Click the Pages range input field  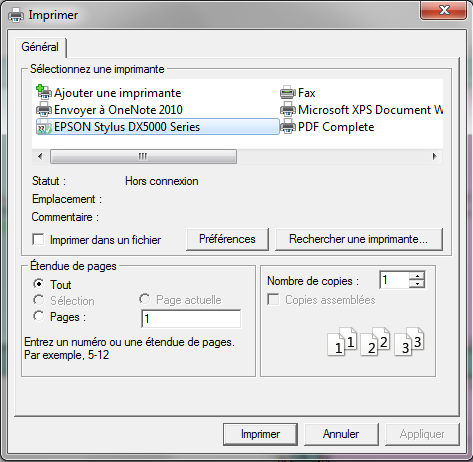[191, 319]
